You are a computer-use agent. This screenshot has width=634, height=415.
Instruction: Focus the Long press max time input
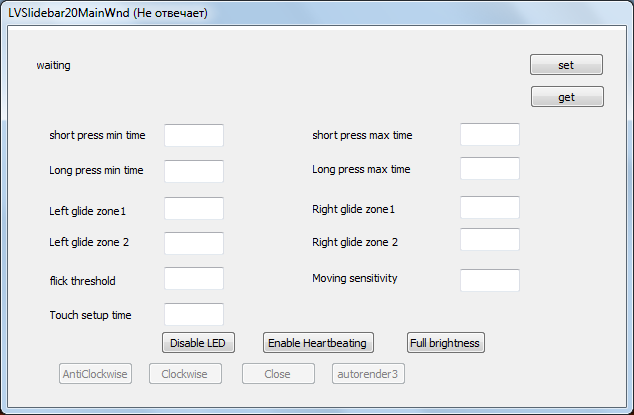point(490,169)
